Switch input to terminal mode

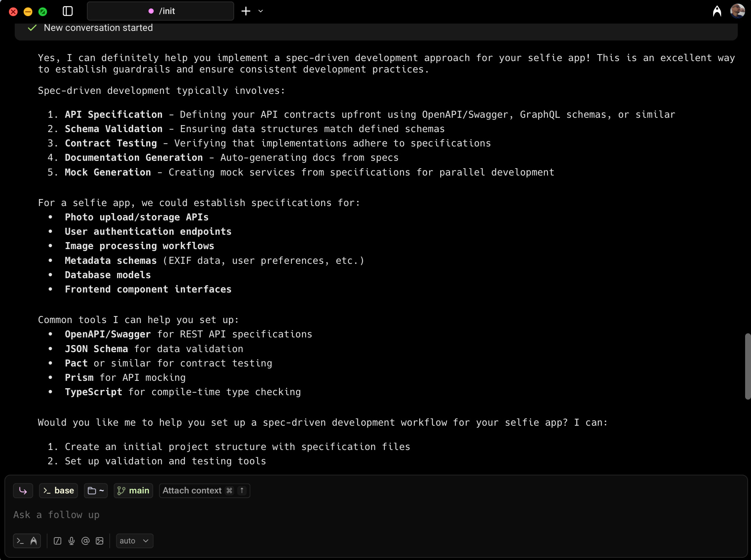(x=20, y=541)
